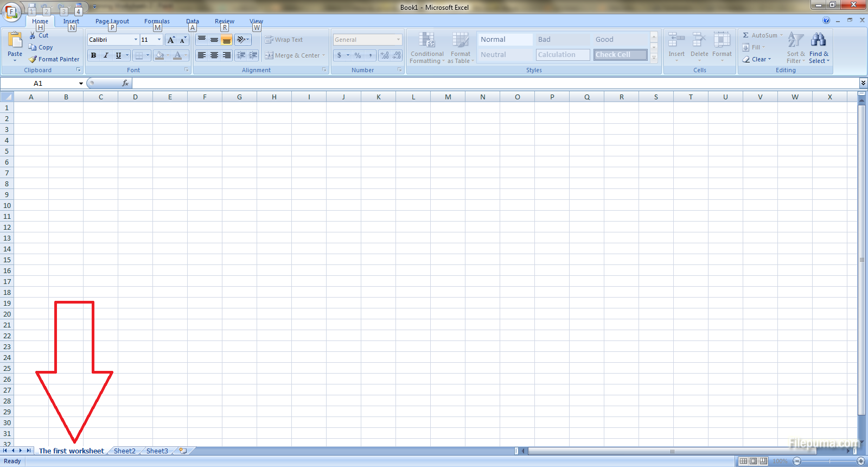Switch to the Insert ribbon tab
The height and width of the screenshot is (467, 868).
71,21
